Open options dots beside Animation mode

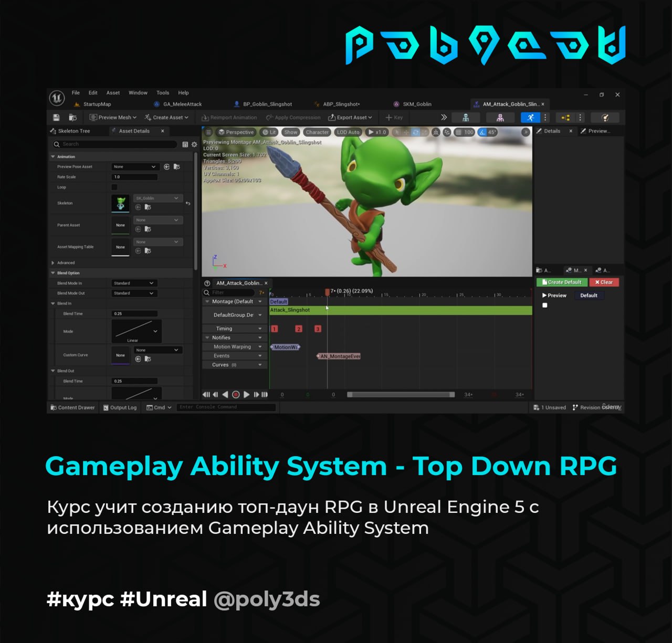[545, 118]
